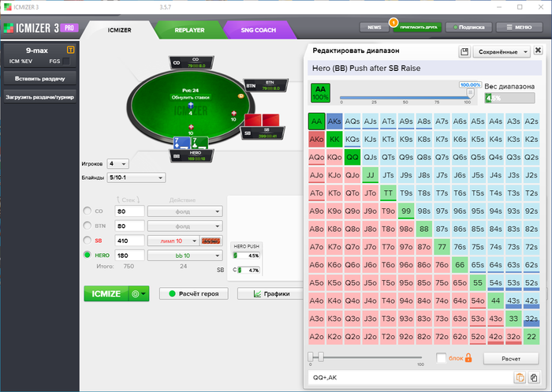552x392 pixels.
Task: Open the МЕНЮ menu
Action: click(x=519, y=27)
